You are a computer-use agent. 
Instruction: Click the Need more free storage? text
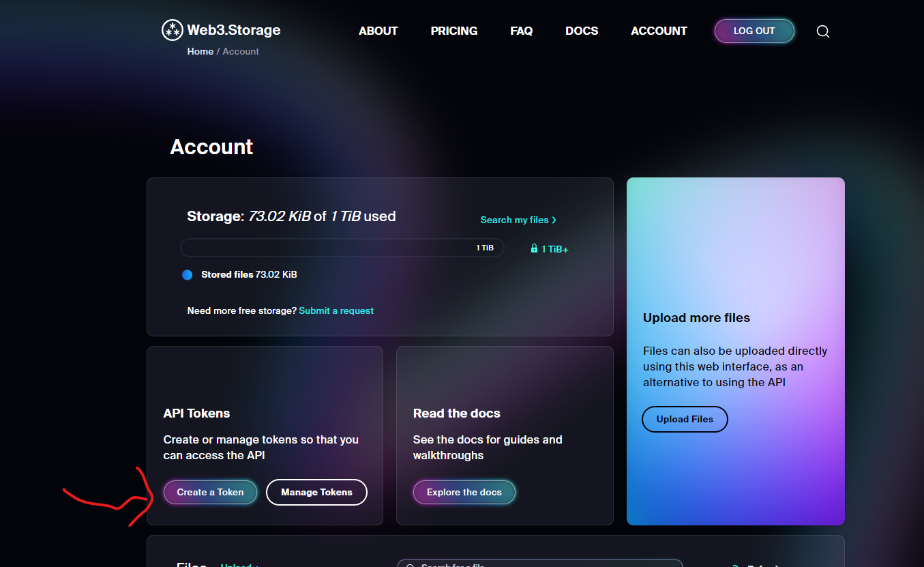tap(242, 310)
